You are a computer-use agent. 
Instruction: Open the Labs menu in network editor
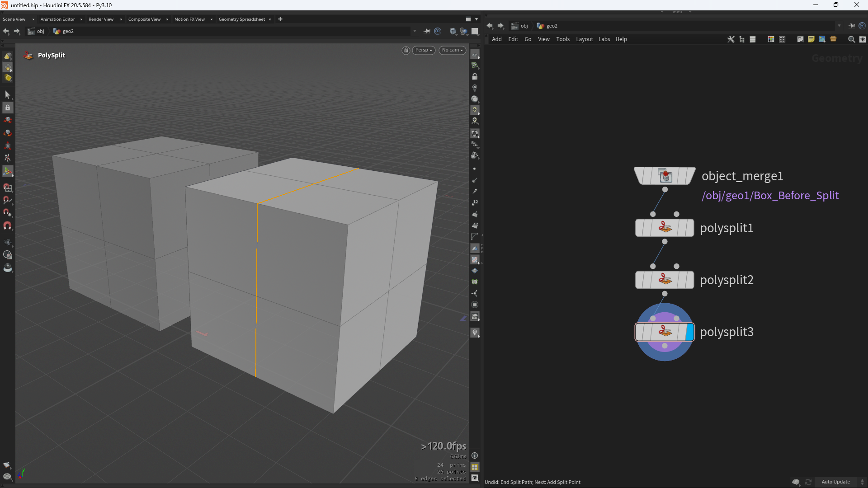tap(604, 39)
